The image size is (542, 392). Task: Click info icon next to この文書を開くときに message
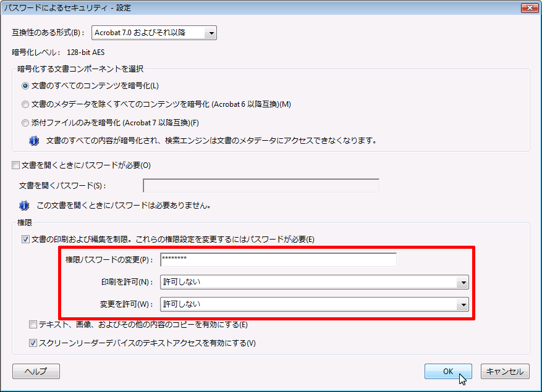(x=24, y=206)
